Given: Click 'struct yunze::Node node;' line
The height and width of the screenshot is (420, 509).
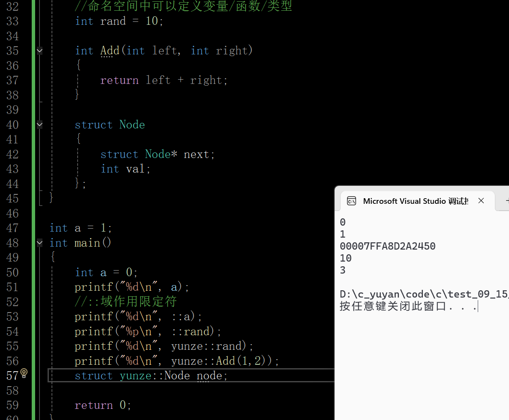Looking at the screenshot, I should point(151,375).
